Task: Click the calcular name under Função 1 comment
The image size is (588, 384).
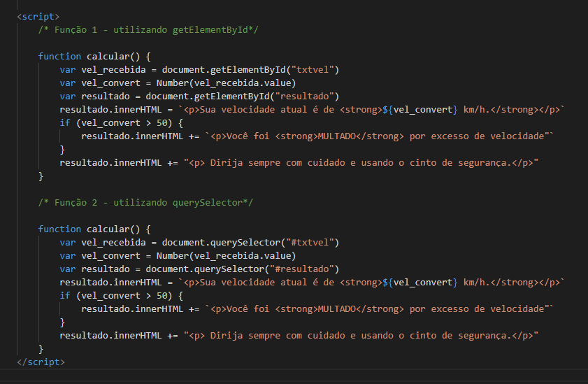Action: pyautogui.click(x=108, y=56)
